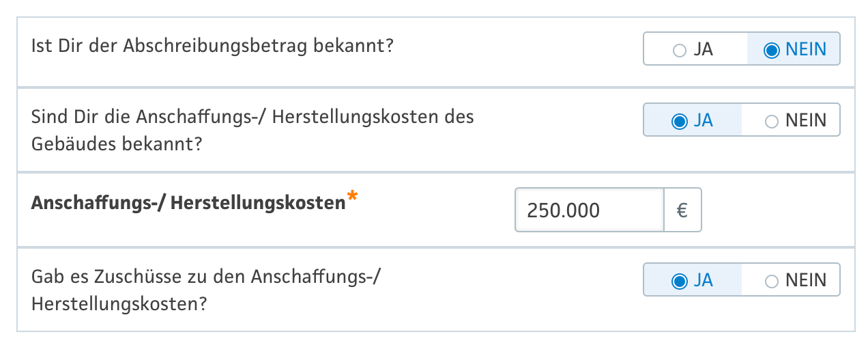868x343 pixels.
Task: Click the JA text label in Abschreibungsbetrag row
Action: coord(703,50)
